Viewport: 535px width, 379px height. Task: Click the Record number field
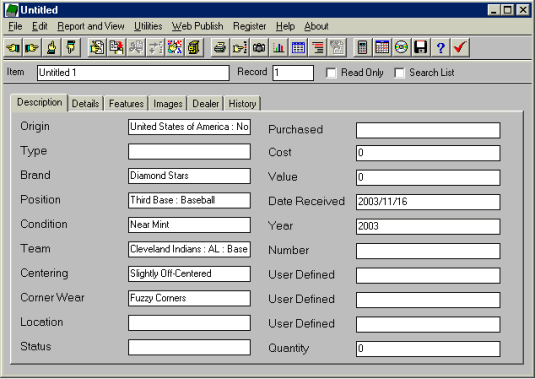(293, 73)
